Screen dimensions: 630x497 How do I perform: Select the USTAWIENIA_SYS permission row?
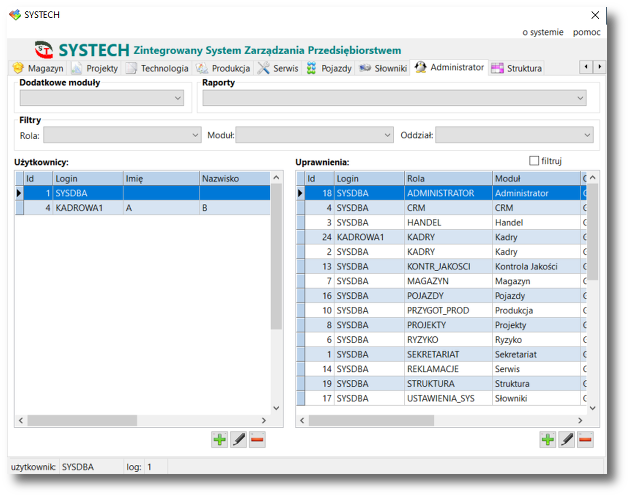[441, 398]
